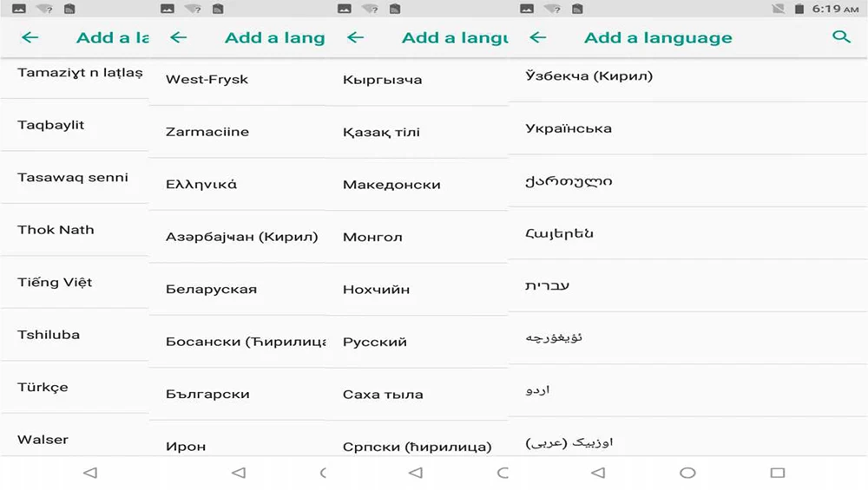Select Taqbaylit language

tap(75, 125)
